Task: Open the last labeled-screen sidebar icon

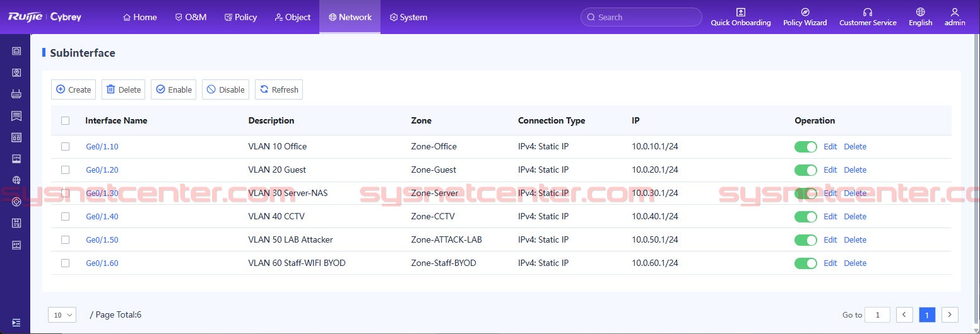Action: pos(16,245)
